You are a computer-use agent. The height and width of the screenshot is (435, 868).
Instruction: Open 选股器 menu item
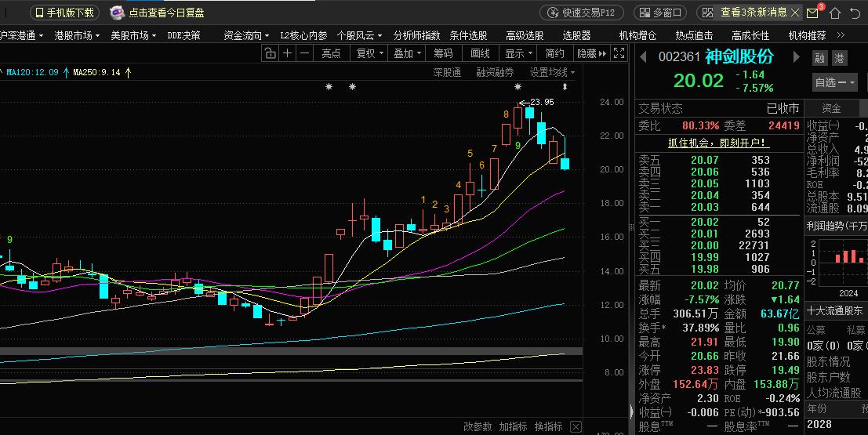click(576, 36)
